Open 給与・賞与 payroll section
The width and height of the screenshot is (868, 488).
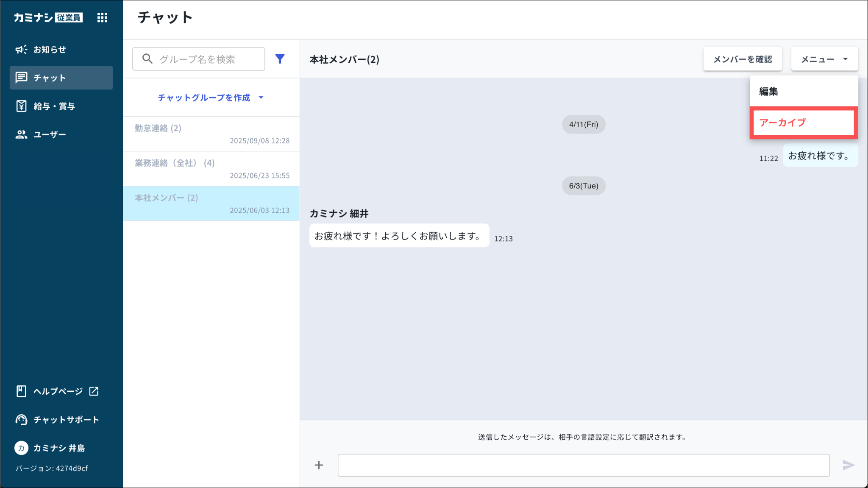pyautogui.click(x=54, y=106)
